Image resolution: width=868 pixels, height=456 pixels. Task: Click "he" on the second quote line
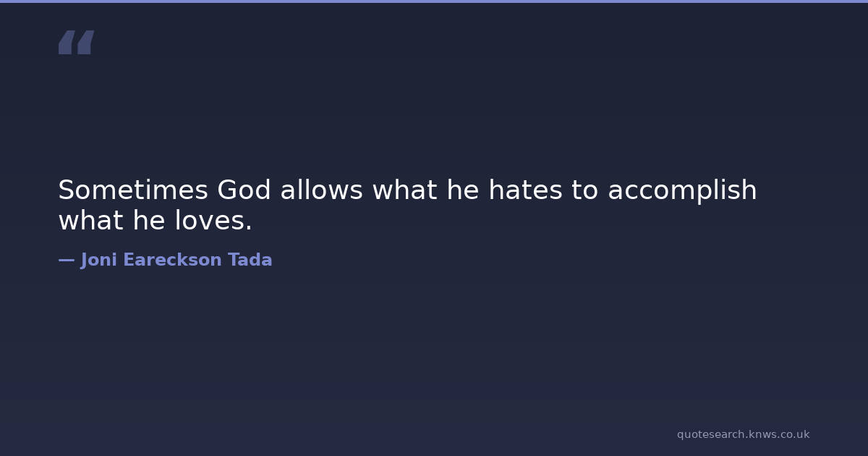(149, 221)
